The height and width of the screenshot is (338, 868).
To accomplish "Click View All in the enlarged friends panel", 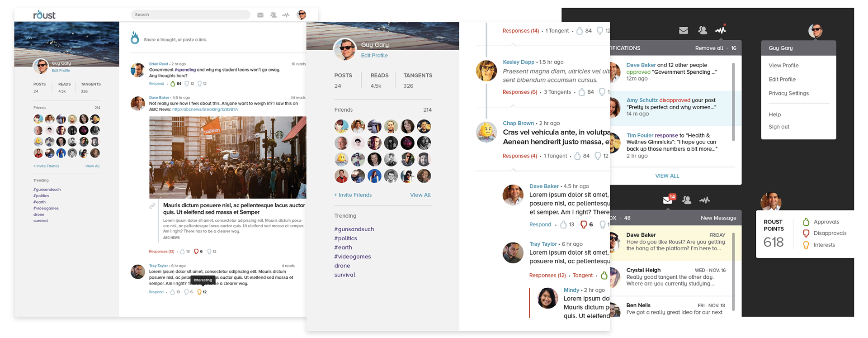I will (x=420, y=195).
